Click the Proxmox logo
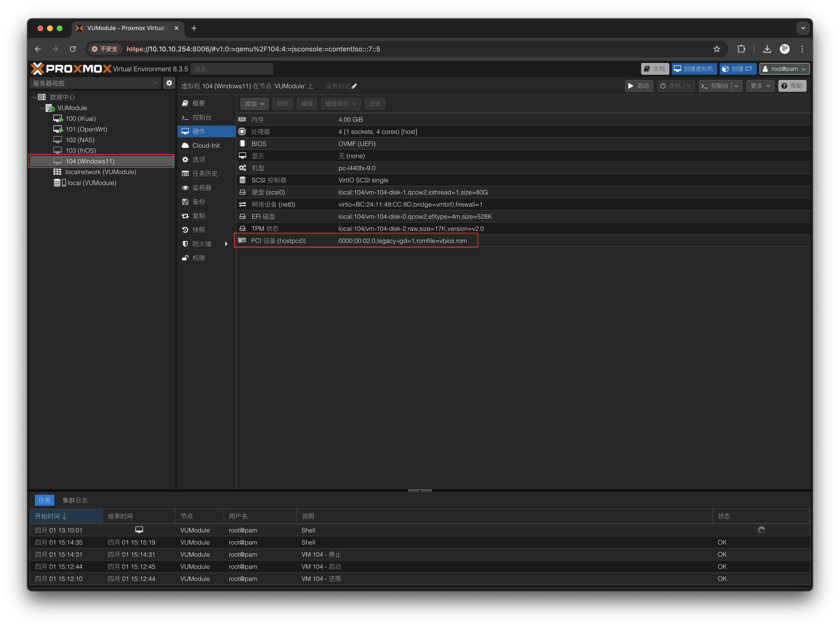The image size is (840, 627). (x=71, y=69)
